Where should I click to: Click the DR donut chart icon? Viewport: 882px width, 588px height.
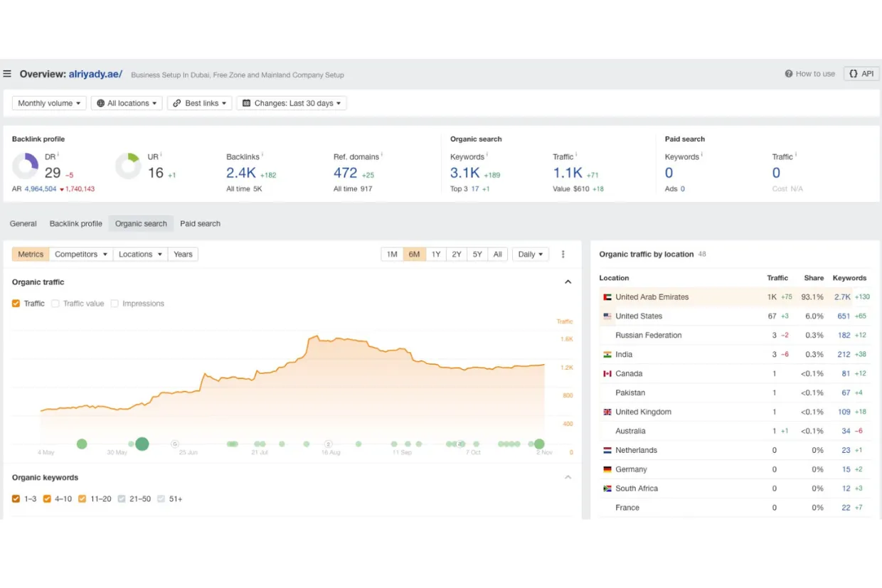coord(26,166)
